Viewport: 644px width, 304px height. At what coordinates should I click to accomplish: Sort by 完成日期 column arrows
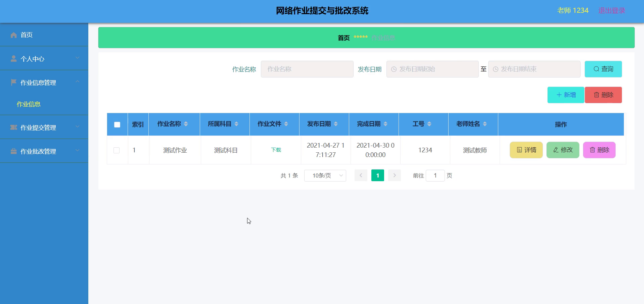click(x=385, y=124)
